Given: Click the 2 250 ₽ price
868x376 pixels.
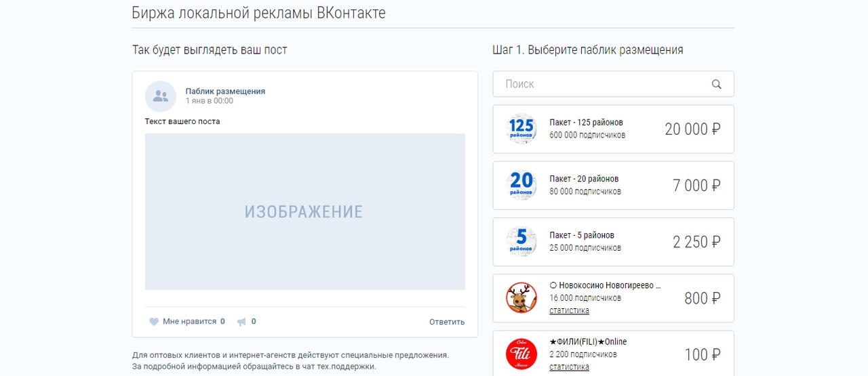Looking at the screenshot, I should pyautogui.click(x=696, y=242).
